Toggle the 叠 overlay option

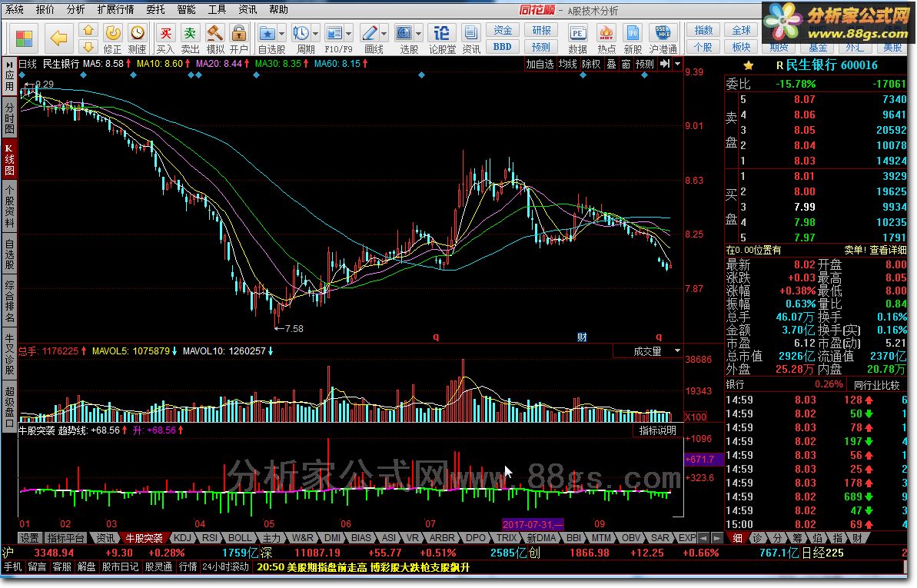[611, 64]
